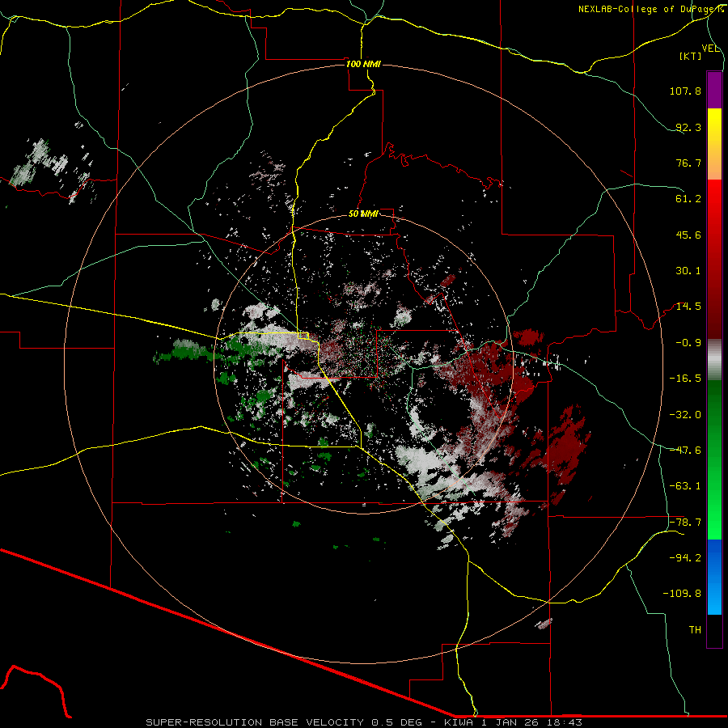Select the -16.5 legend value
This screenshot has height=728, width=728.
685,379
